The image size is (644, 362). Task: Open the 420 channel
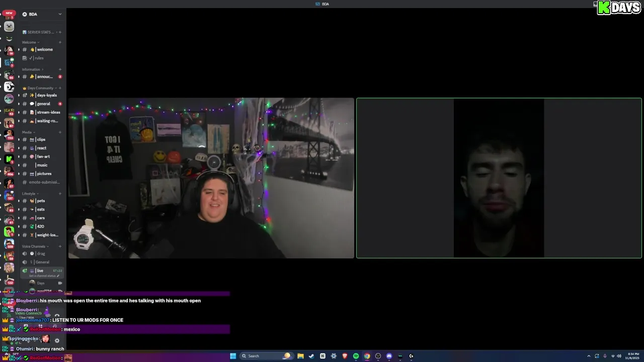[41, 226]
